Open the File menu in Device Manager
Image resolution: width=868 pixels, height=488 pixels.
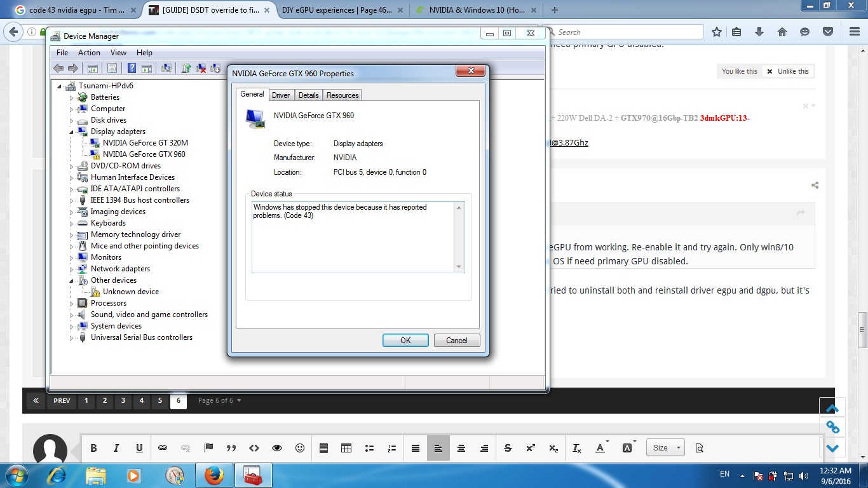(62, 53)
